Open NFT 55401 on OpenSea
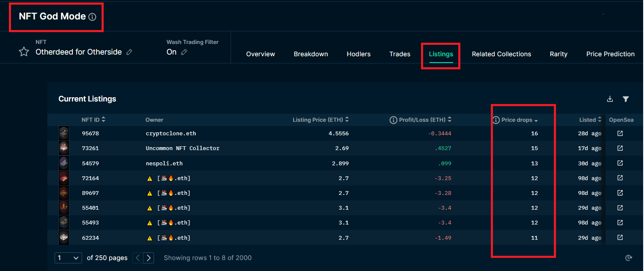This screenshot has width=644, height=271. (x=620, y=208)
